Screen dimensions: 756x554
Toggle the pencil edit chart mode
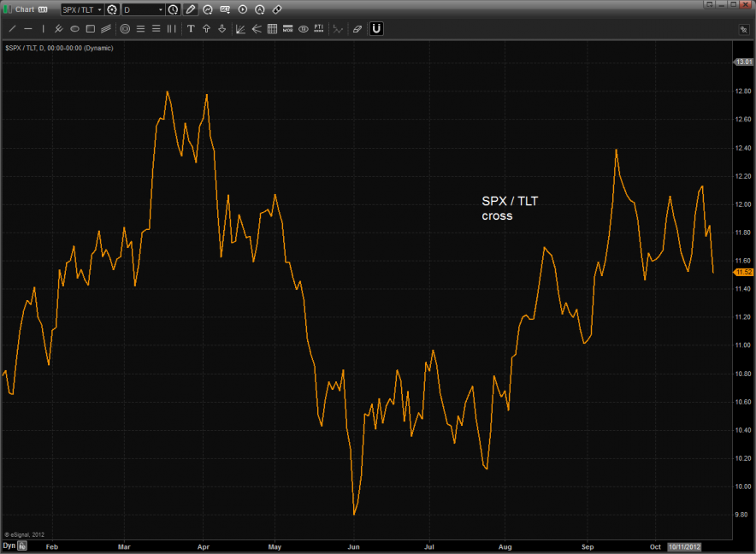[190, 9]
